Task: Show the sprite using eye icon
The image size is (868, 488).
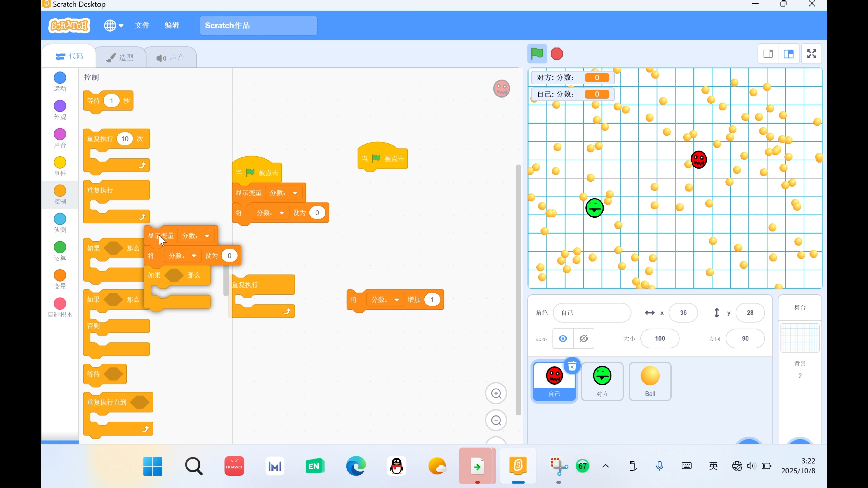Action: click(x=563, y=338)
